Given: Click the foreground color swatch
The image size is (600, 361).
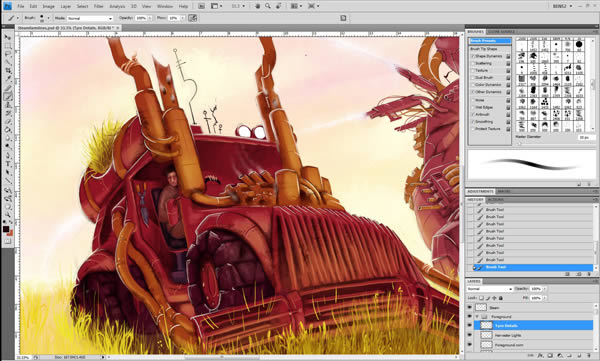Looking at the screenshot, I should pos(6,229).
